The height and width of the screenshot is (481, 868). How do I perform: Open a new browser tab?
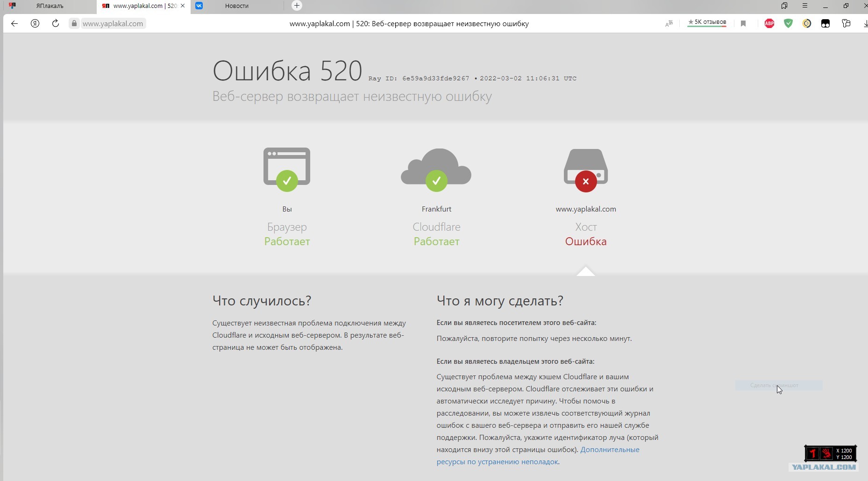[297, 6]
